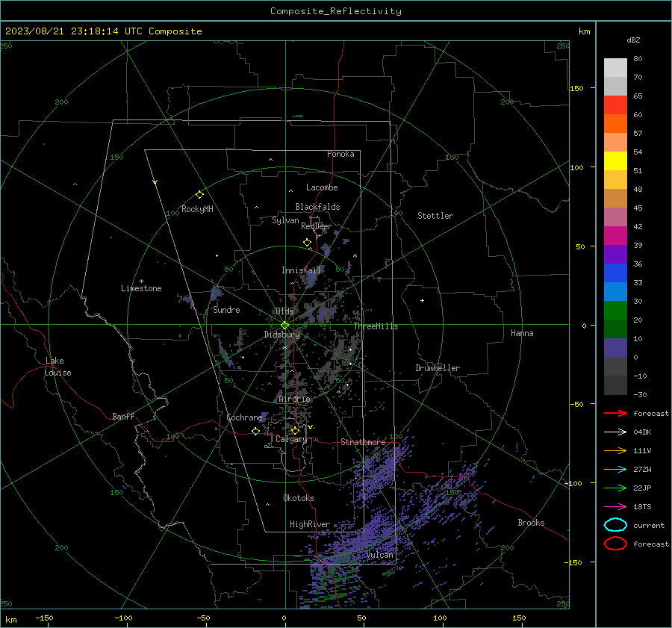Screen dimensions: 672x628
Task: Click the 2023/08/21 23:18:14 UTC timestamp
Action: pos(74,31)
